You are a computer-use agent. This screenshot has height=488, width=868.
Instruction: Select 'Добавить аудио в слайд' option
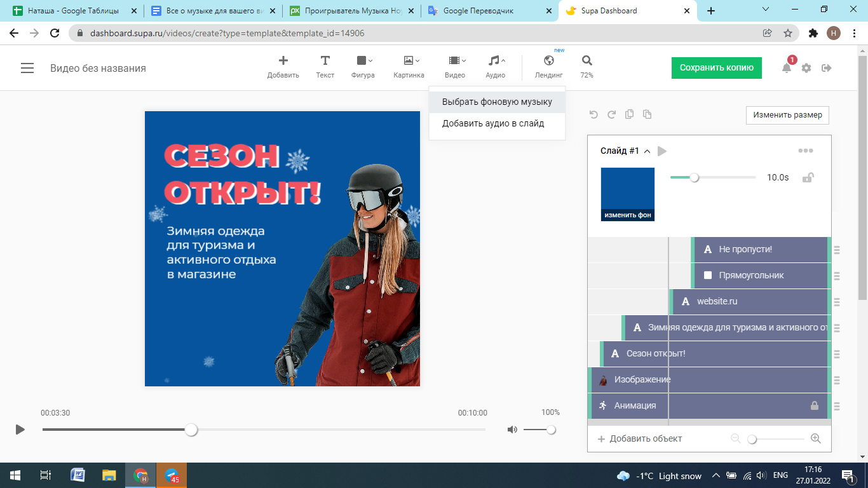(x=493, y=123)
